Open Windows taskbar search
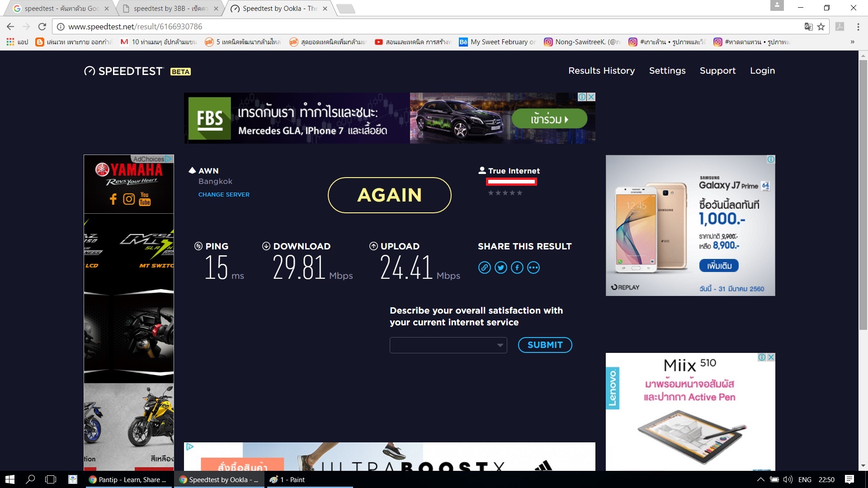The width and height of the screenshot is (868, 488). point(30,479)
